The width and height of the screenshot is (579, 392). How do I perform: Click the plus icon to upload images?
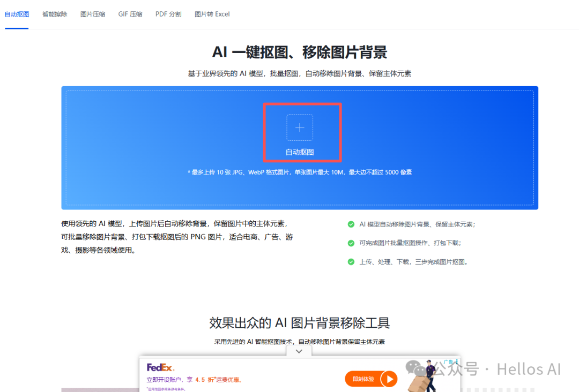click(x=299, y=126)
